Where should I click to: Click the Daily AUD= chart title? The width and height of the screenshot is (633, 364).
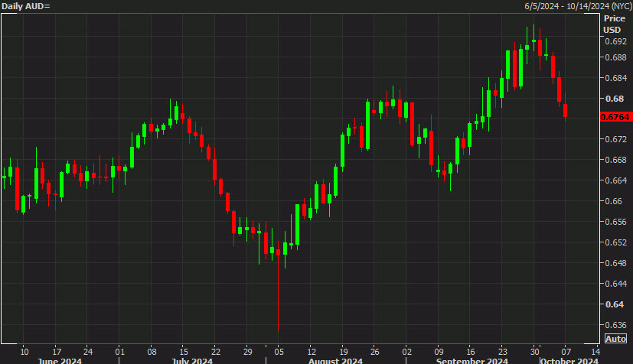[x=26, y=6]
